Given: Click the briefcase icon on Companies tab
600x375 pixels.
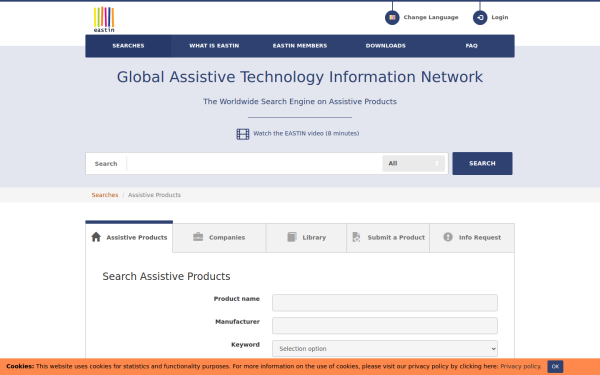Looking at the screenshot, I should (x=198, y=237).
